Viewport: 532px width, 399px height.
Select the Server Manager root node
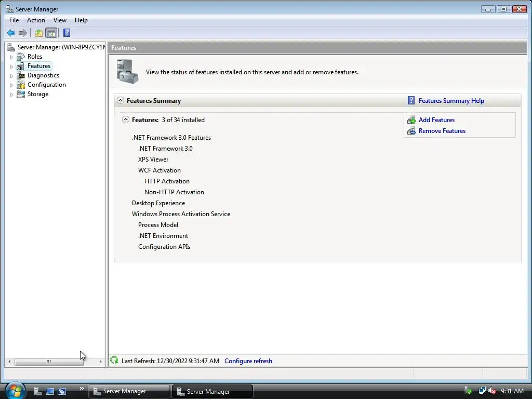[x=61, y=47]
